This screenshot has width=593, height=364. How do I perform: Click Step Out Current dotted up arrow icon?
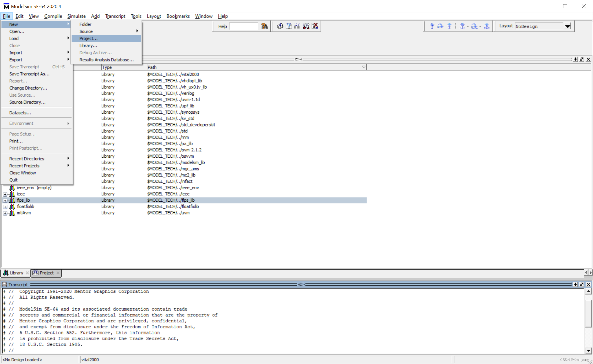pos(487,26)
